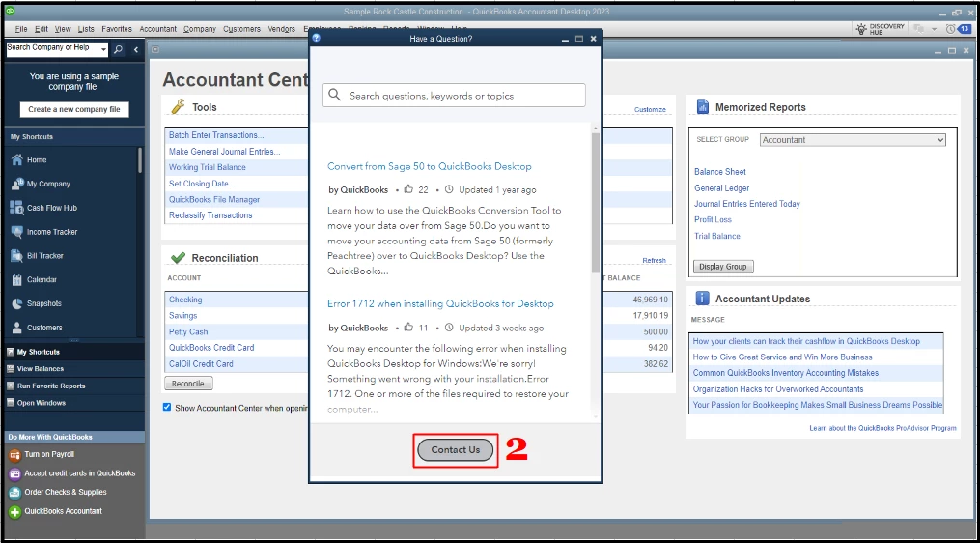Screen dimensions: 980x543
Task: Open the Lists menu
Action: (86, 29)
